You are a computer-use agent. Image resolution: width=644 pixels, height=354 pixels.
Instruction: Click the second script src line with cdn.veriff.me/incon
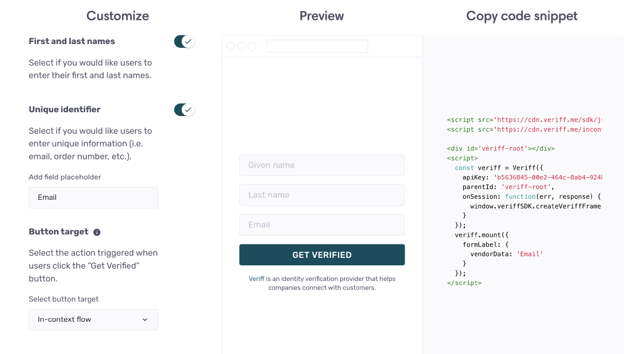point(524,129)
